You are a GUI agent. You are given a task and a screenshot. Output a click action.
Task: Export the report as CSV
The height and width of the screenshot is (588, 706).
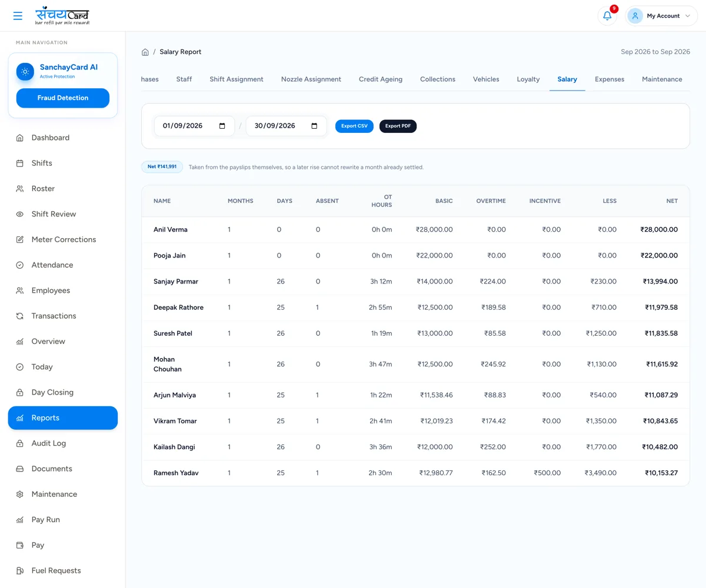coord(354,126)
